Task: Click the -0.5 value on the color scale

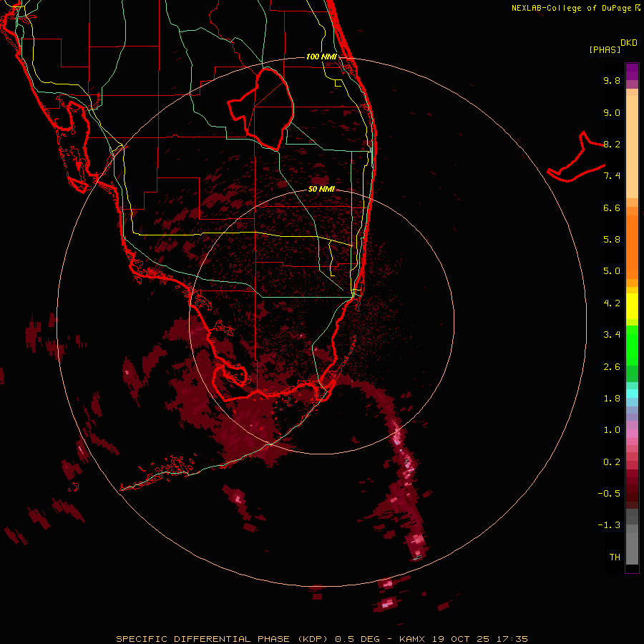Action: point(609,494)
